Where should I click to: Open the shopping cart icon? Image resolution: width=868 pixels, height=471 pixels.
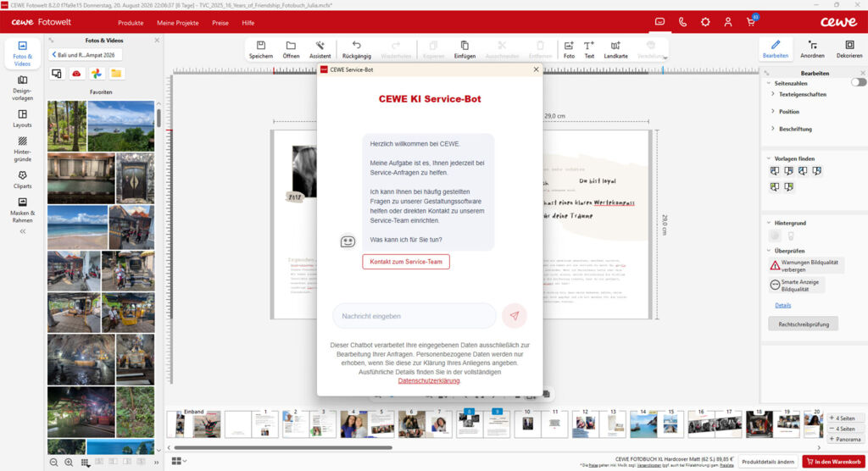point(751,21)
